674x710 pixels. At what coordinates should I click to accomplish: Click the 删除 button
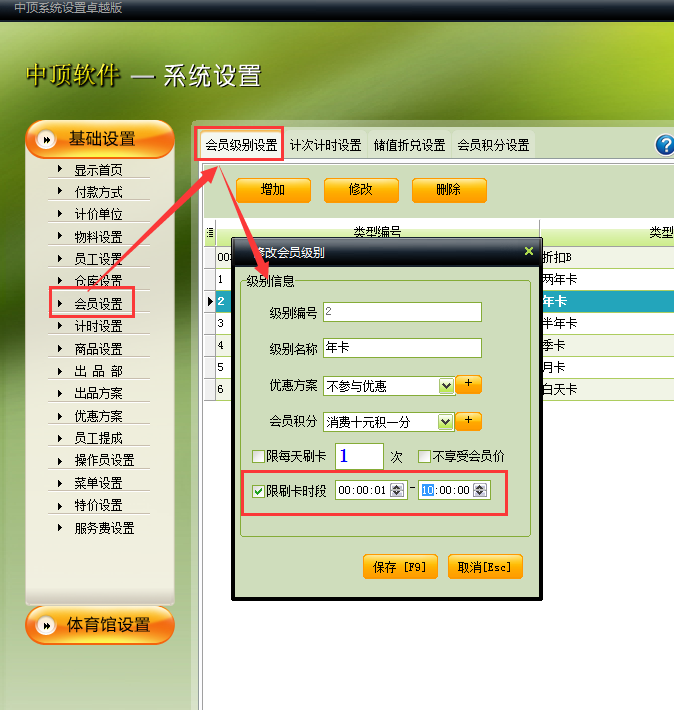pyautogui.click(x=449, y=190)
